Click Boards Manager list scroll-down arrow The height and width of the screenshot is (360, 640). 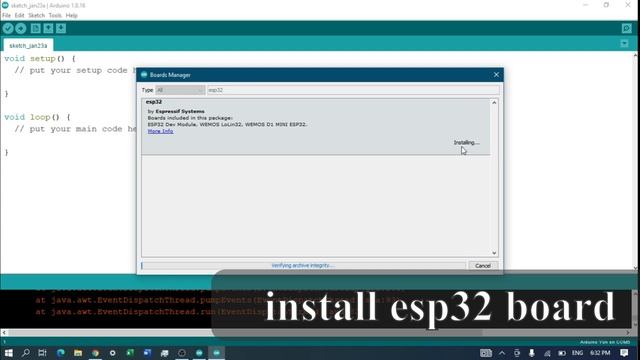[494, 253]
